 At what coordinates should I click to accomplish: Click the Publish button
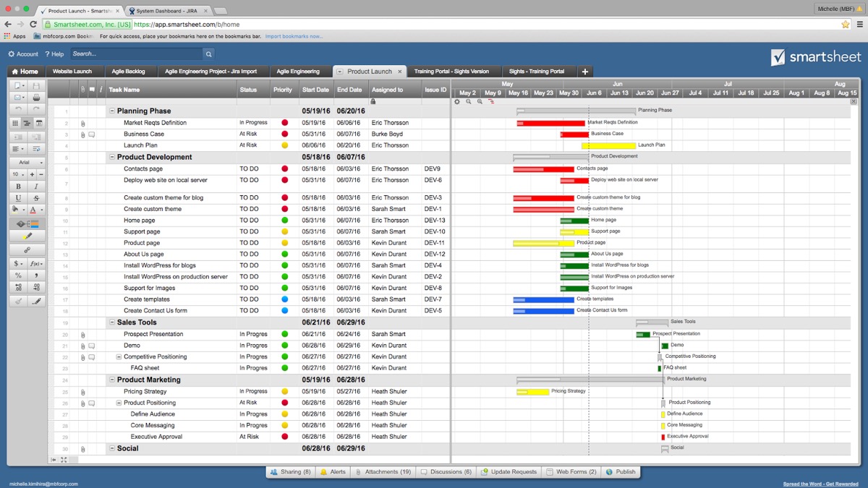point(621,472)
